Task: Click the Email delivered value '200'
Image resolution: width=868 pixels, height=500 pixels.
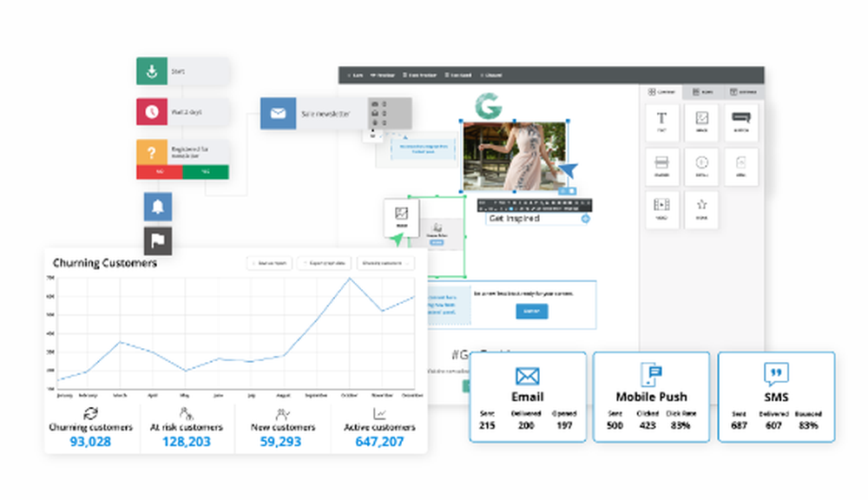Action: pos(526,425)
